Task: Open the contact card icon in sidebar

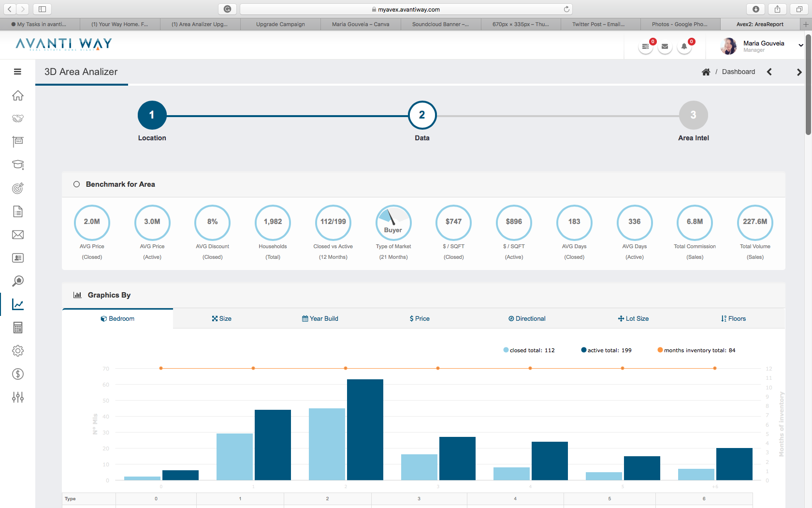Action: pos(18,258)
